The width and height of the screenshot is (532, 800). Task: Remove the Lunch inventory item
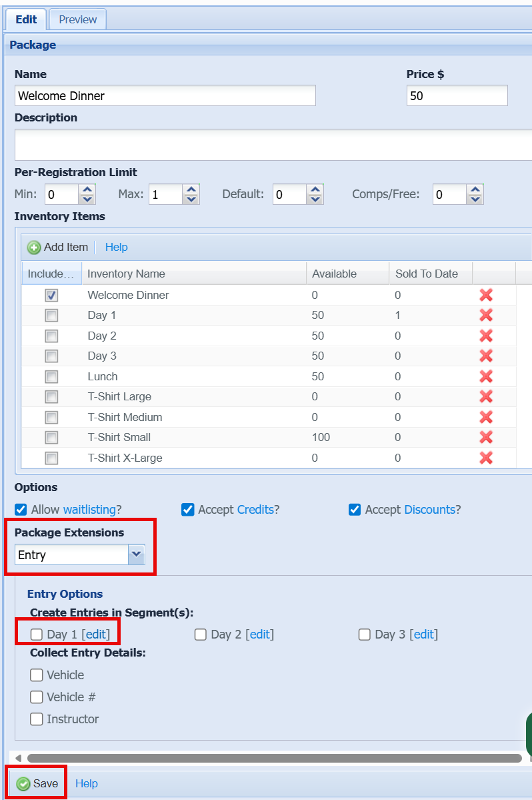point(486,376)
